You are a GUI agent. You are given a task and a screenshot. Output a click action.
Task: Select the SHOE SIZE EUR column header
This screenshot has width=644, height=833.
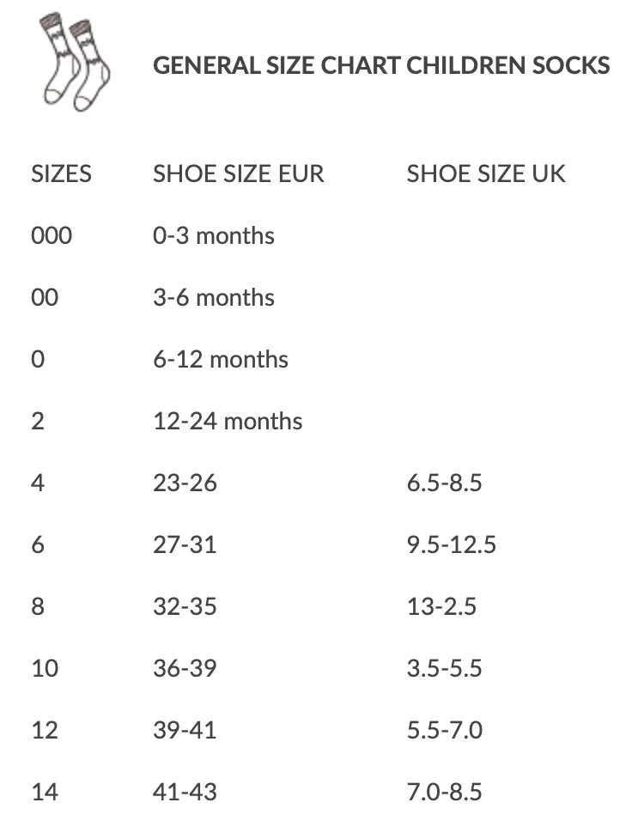pyautogui.click(x=239, y=173)
